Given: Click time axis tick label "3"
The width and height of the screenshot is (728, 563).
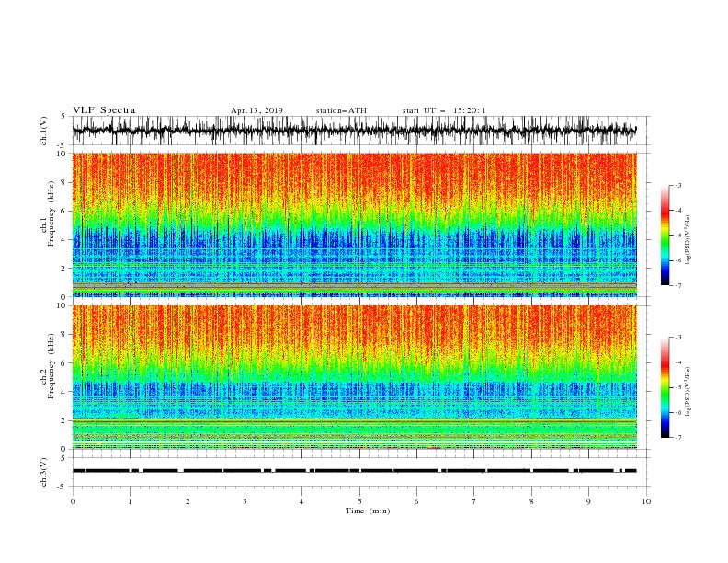Looking at the screenshot, I should [245, 501].
